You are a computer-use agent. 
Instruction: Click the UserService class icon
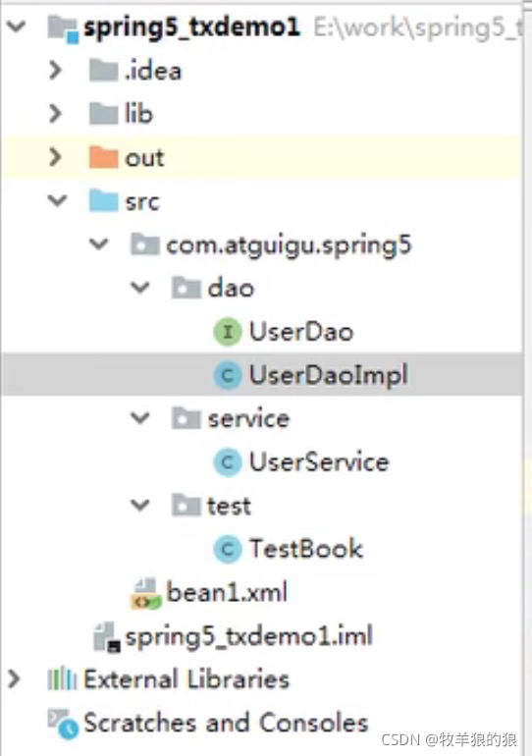click(x=228, y=461)
